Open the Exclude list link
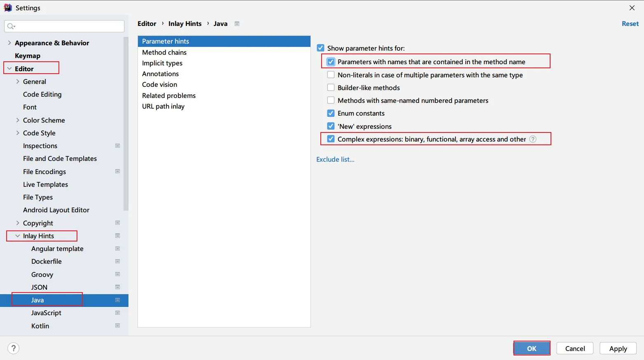 (335, 160)
